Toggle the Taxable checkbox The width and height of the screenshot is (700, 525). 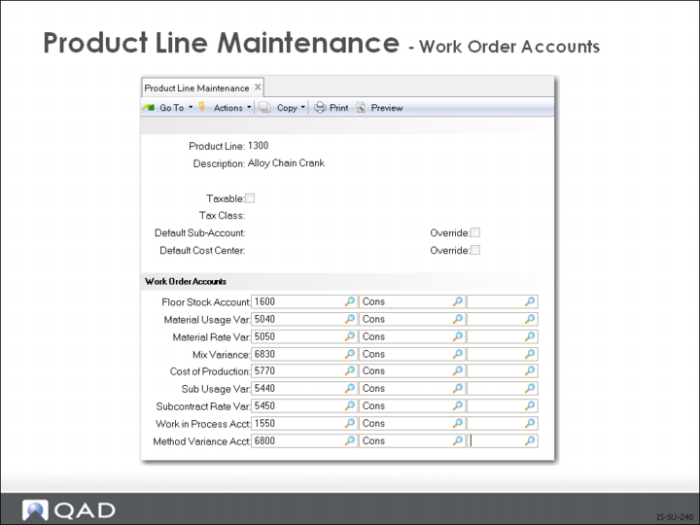(x=250, y=198)
